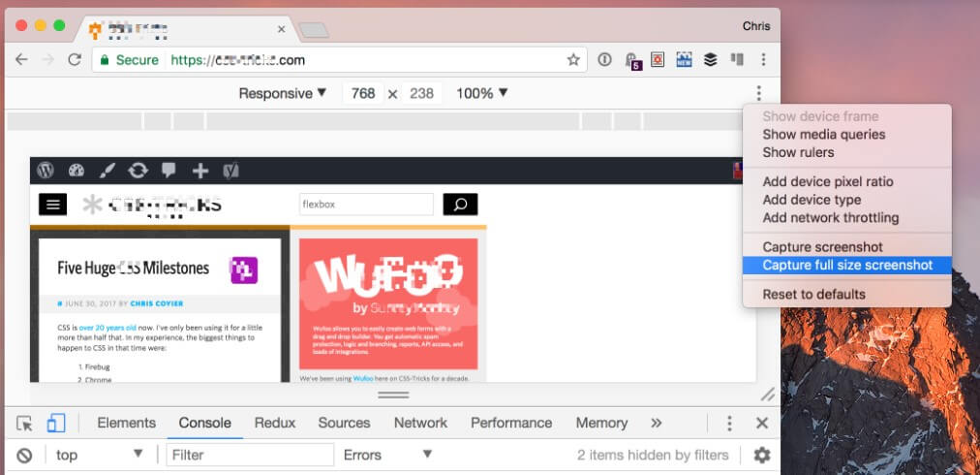The height and width of the screenshot is (475, 980).
Task: Open the site hamburger menu button
Action: pyautogui.click(x=53, y=204)
